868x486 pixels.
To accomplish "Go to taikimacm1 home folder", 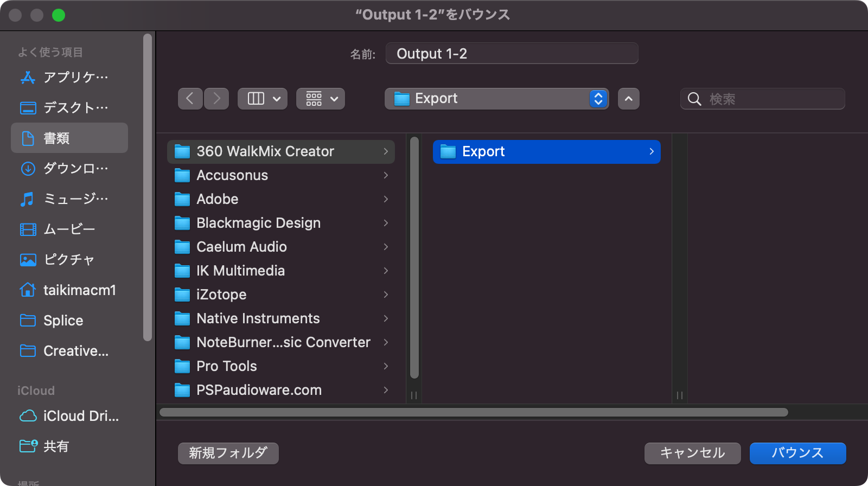I will [x=69, y=290].
